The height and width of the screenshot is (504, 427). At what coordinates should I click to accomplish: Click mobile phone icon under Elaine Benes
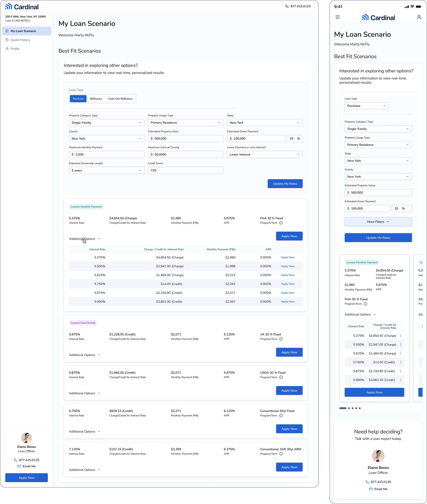(x=367, y=482)
